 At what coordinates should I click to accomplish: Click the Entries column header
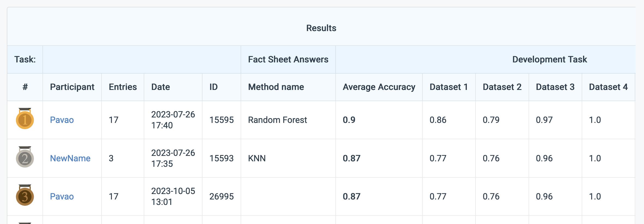tap(123, 87)
